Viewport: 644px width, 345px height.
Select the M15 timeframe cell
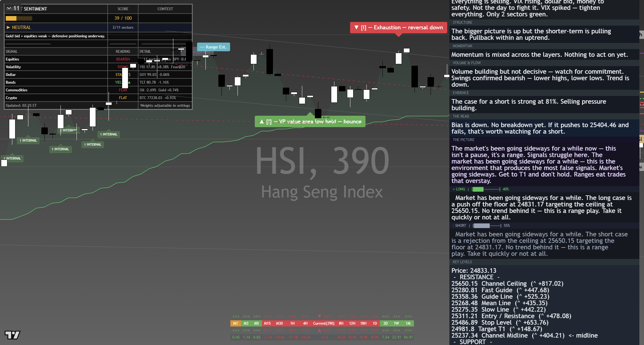point(267,323)
